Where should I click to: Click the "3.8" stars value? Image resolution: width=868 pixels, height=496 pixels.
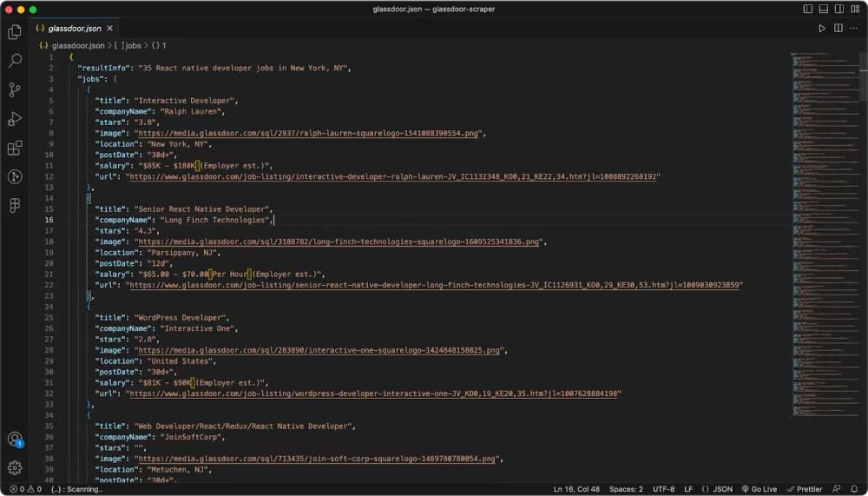[x=146, y=122]
